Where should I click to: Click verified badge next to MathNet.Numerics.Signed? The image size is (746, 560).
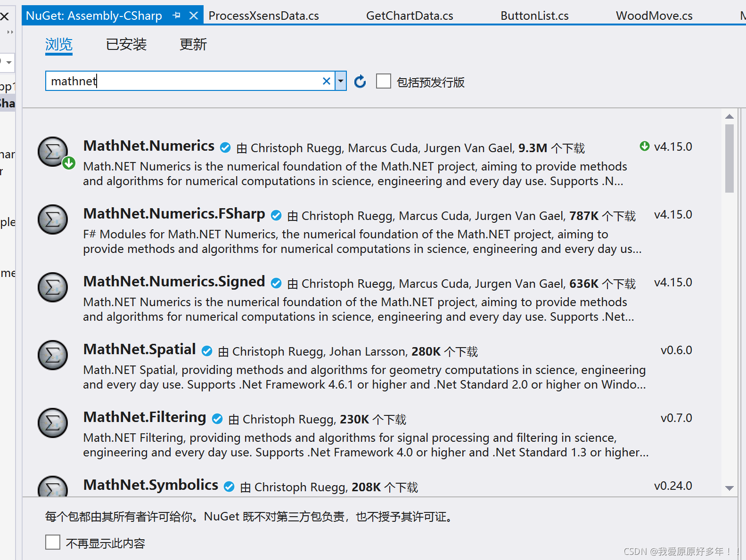(x=276, y=284)
